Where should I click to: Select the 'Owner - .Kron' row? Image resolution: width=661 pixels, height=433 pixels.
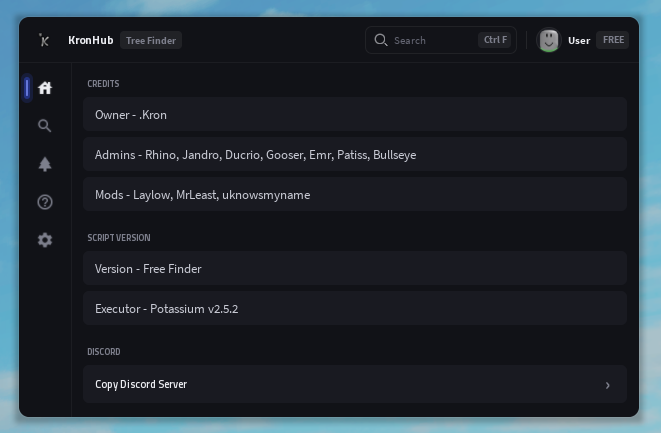coord(355,114)
